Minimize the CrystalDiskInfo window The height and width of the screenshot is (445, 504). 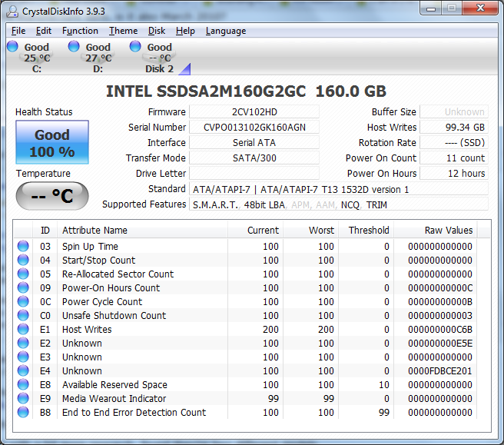pos(431,8)
